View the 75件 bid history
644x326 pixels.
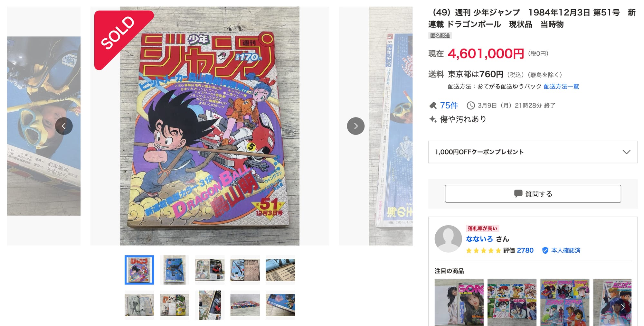[x=449, y=105]
